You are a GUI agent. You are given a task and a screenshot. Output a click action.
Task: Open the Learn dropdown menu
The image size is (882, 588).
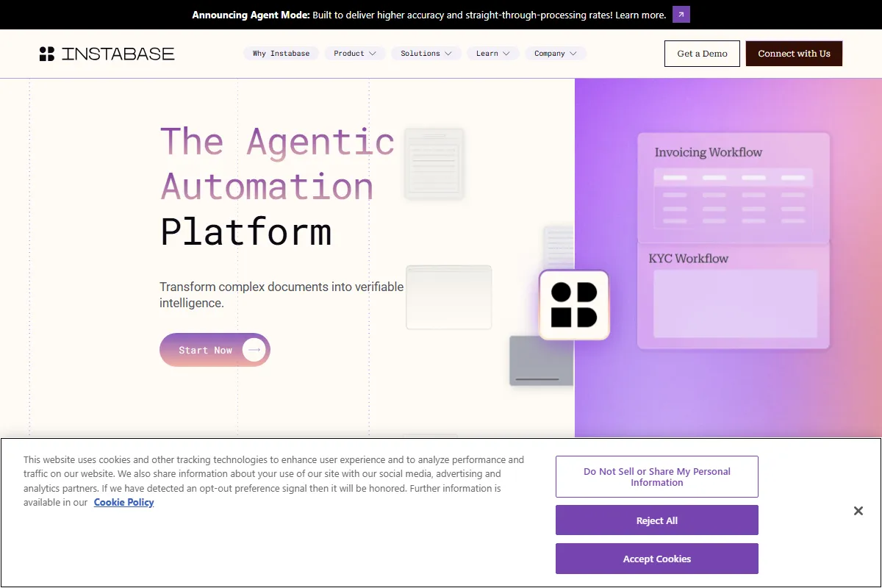point(492,54)
